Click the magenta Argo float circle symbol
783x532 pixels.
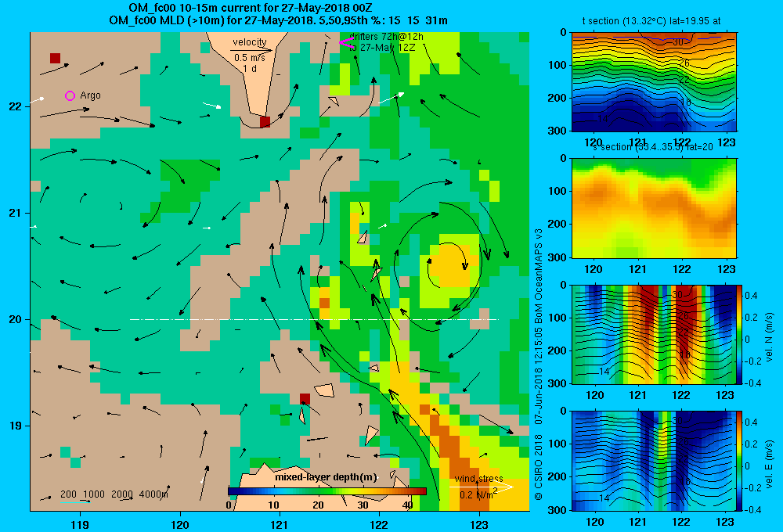tap(70, 95)
